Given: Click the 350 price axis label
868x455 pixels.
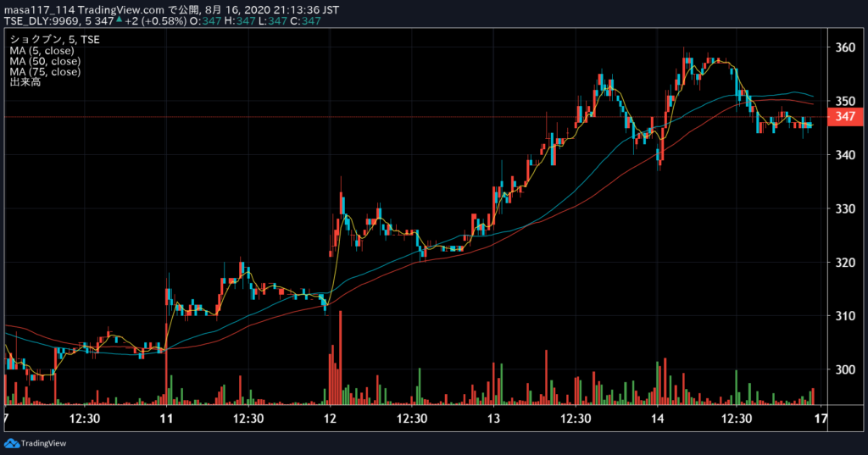Looking at the screenshot, I should point(845,102).
